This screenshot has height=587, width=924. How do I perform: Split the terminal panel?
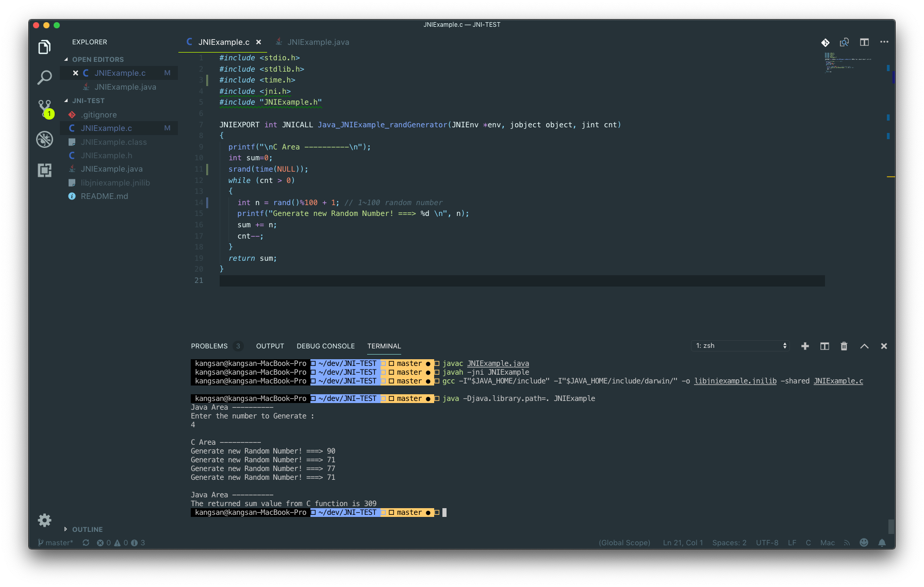click(x=824, y=346)
